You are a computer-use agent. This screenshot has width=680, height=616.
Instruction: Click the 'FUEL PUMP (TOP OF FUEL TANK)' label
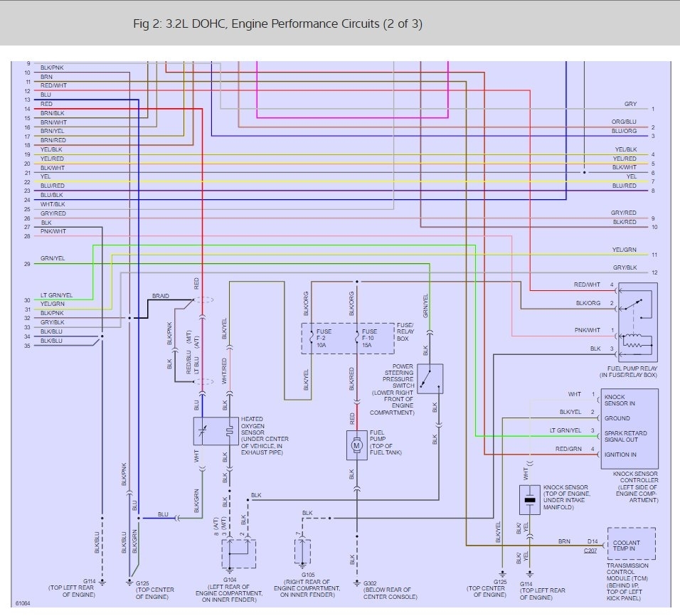[x=386, y=442]
